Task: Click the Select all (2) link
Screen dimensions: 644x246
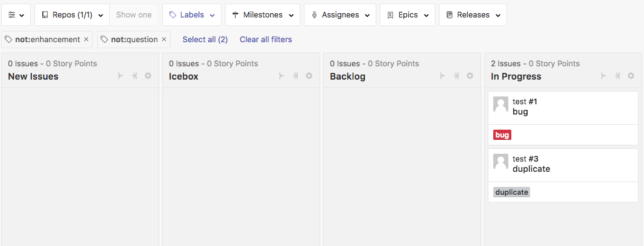Action: point(206,39)
